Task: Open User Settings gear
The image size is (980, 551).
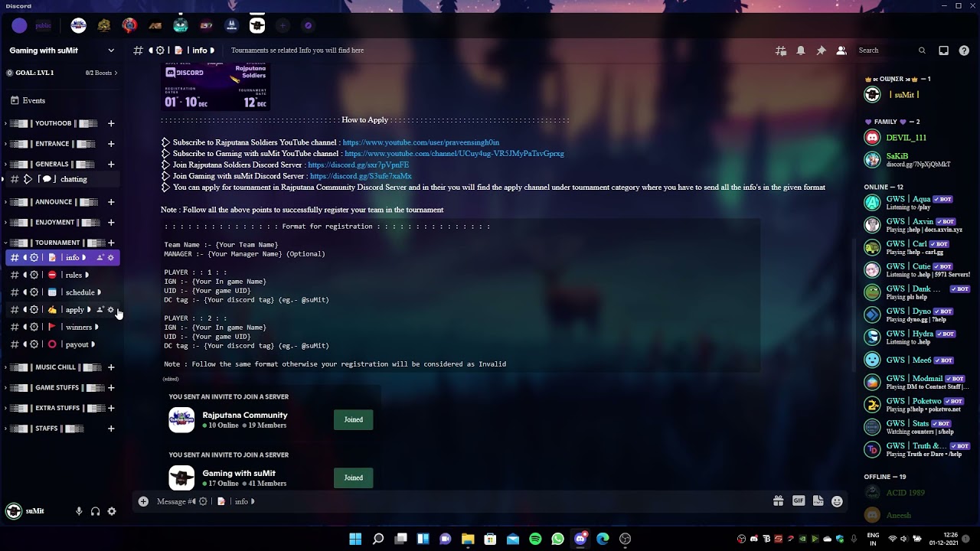Action: tap(112, 511)
